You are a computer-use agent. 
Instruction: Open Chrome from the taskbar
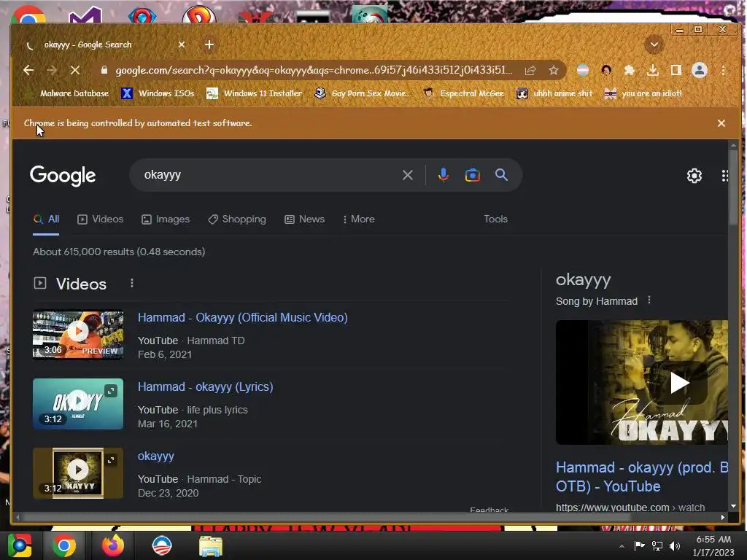point(64,545)
